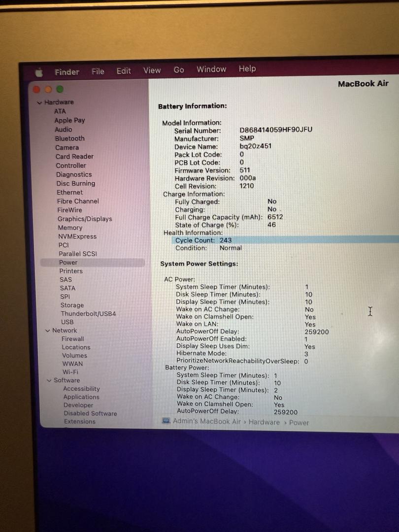Viewport: 399px width, 532px height.
Task: Click the Condition Normal line
Action: [209, 248]
